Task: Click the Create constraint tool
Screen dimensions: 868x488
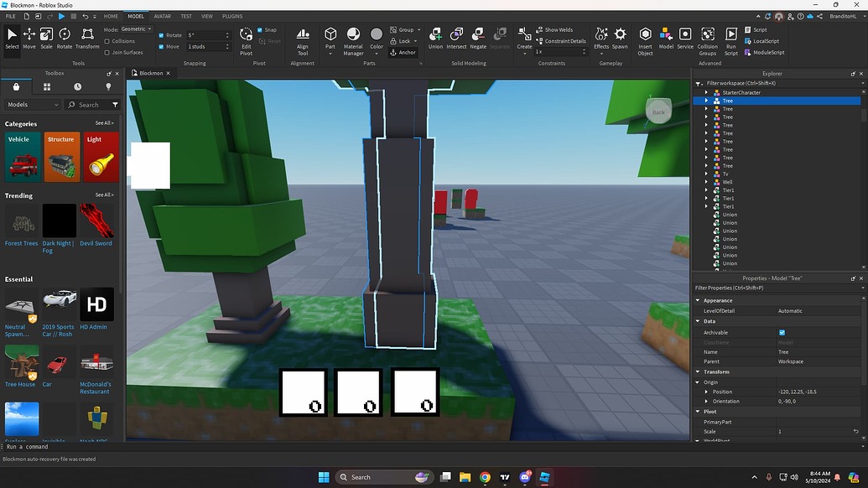Action: click(x=524, y=41)
